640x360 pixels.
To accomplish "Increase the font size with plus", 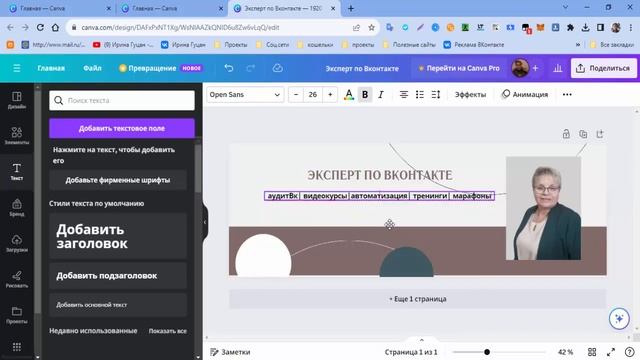I will (330, 95).
